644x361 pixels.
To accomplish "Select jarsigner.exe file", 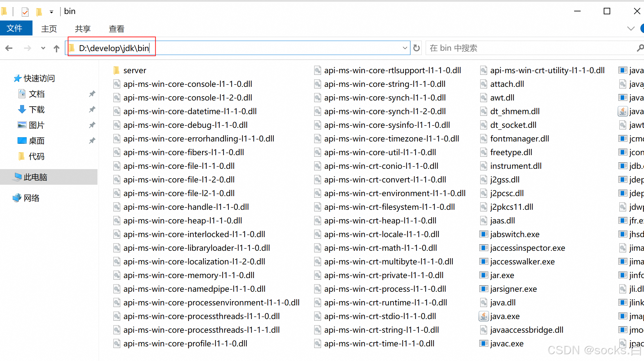I will pos(513,289).
